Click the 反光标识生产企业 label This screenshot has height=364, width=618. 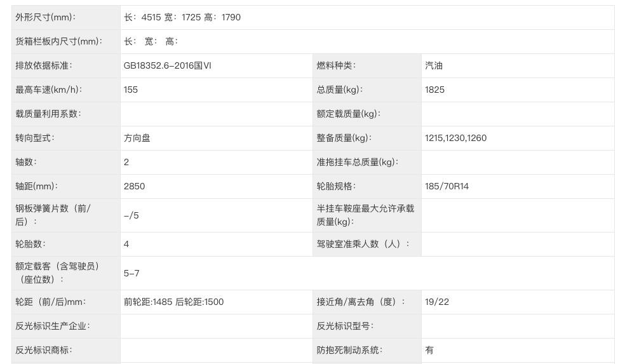click(x=53, y=326)
